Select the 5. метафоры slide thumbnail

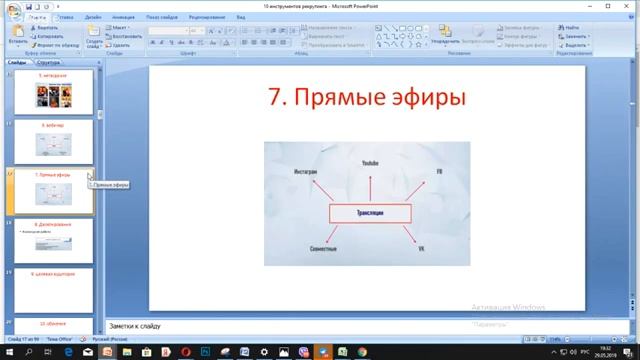click(x=53, y=92)
